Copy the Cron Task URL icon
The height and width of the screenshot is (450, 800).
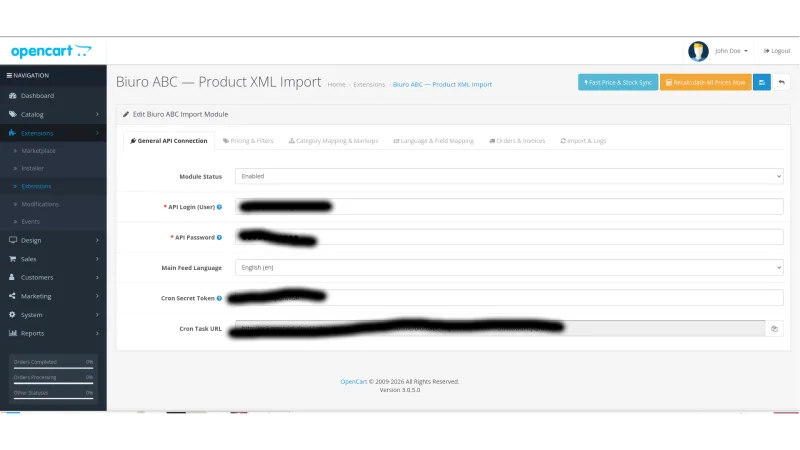coord(774,329)
